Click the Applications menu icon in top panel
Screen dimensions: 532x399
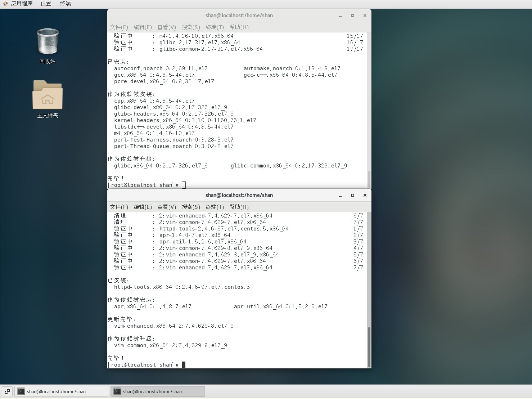tap(5, 4)
